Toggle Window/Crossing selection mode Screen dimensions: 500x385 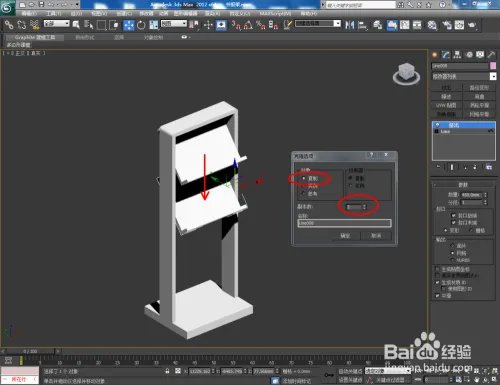pyautogui.click(x=114, y=25)
